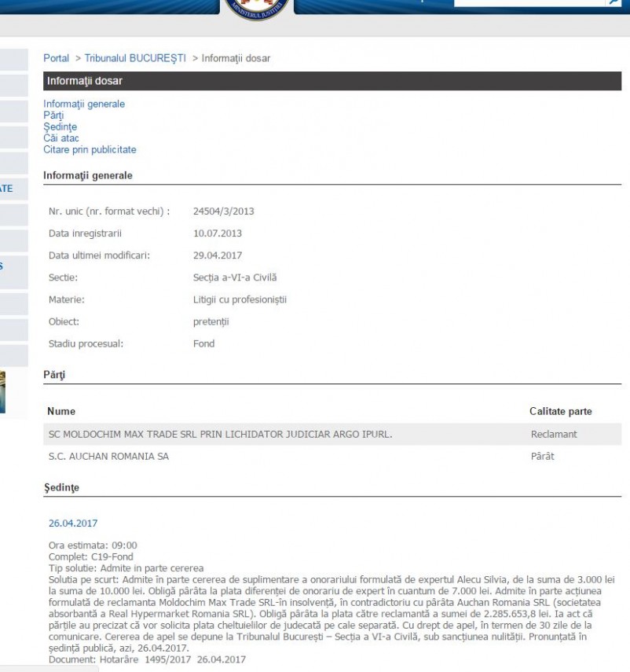
Task: Click the search magnifier icon
Action: (614, 2)
